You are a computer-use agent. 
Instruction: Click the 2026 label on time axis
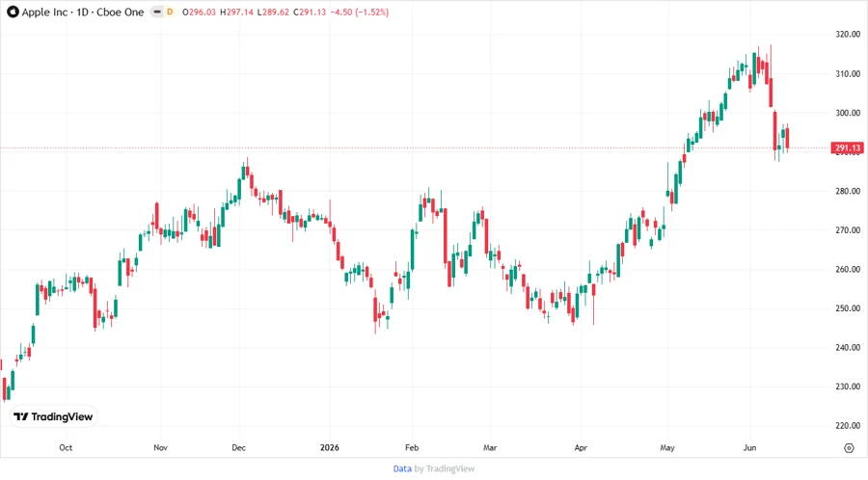click(x=330, y=447)
